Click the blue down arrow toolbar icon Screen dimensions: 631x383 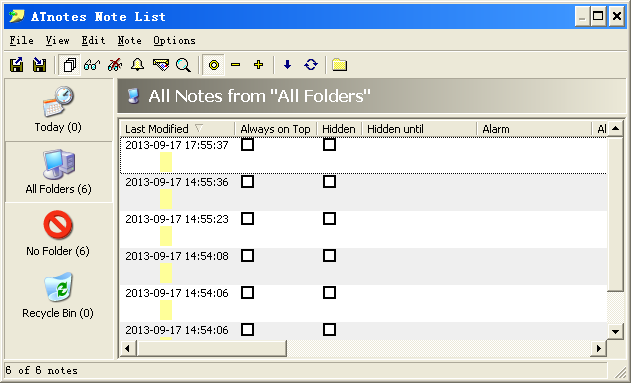pos(287,65)
